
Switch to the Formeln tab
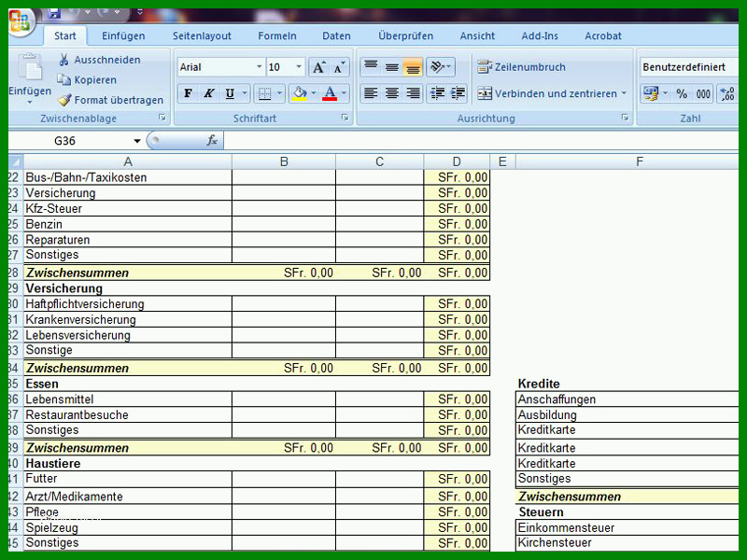tap(277, 35)
